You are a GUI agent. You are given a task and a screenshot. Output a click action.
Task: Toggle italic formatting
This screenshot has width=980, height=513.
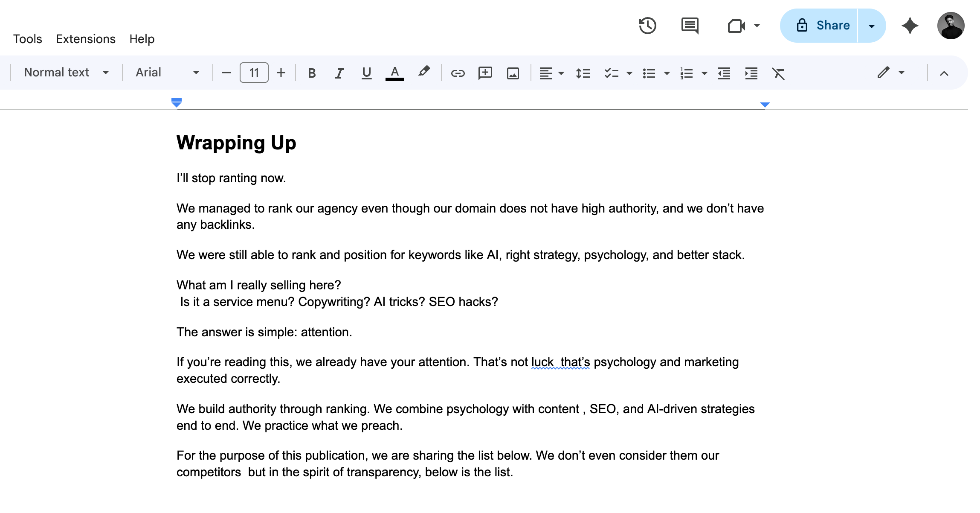tap(339, 73)
